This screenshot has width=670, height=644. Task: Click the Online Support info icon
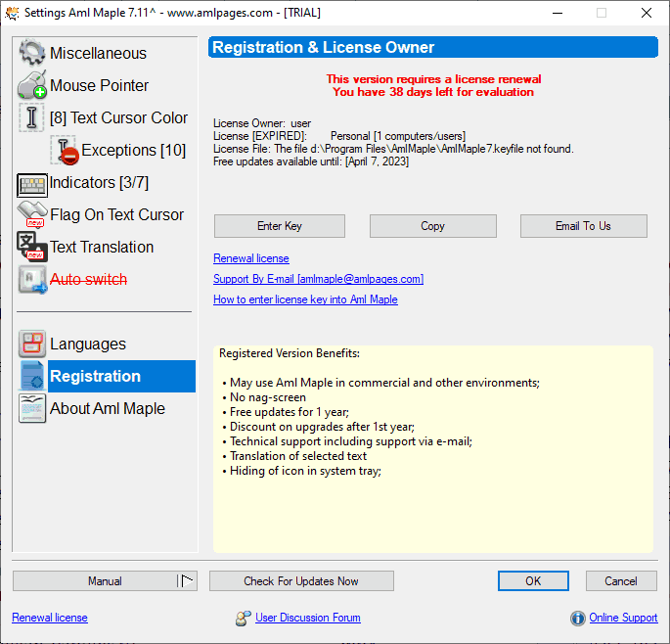click(577, 618)
